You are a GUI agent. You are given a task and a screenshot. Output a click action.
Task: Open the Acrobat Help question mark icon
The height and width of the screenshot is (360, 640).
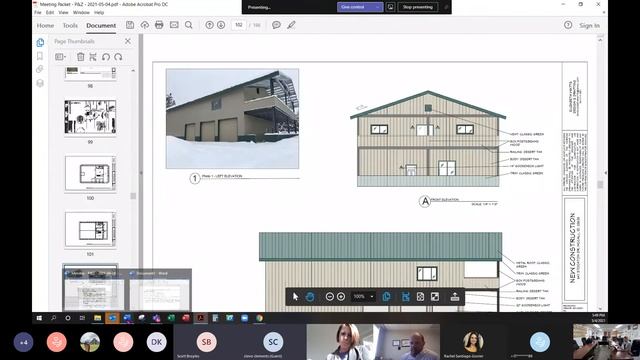pyautogui.click(x=568, y=25)
